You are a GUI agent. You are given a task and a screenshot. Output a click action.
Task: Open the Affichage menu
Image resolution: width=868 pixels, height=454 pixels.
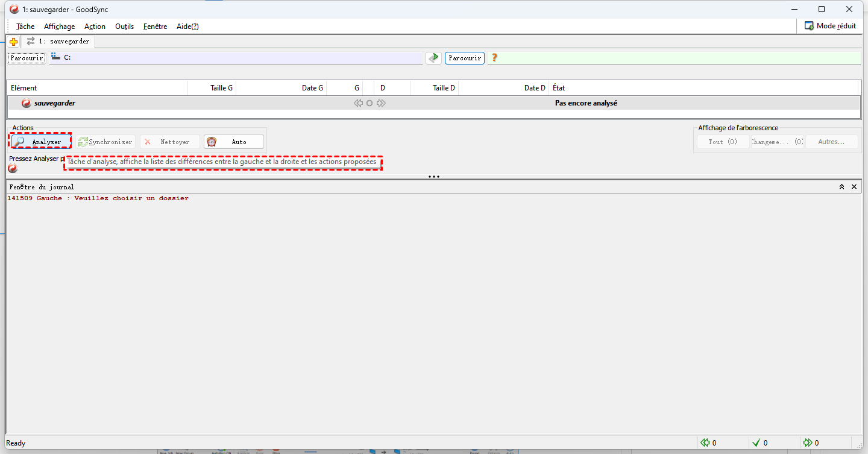59,27
